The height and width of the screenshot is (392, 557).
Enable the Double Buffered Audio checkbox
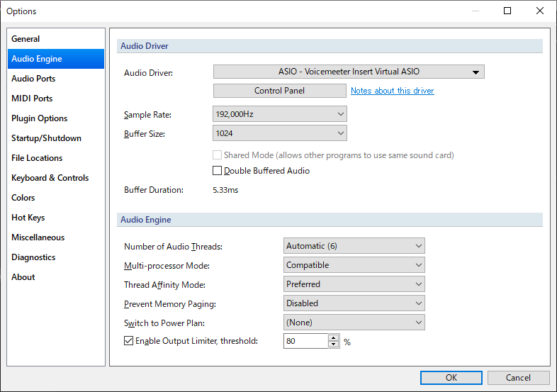coord(218,171)
